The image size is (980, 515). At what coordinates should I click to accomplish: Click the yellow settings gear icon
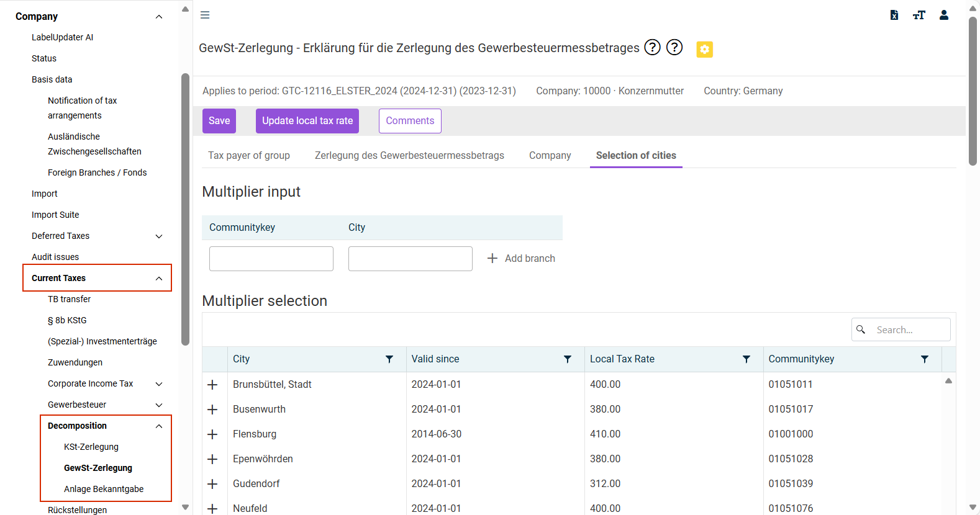click(x=704, y=49)
